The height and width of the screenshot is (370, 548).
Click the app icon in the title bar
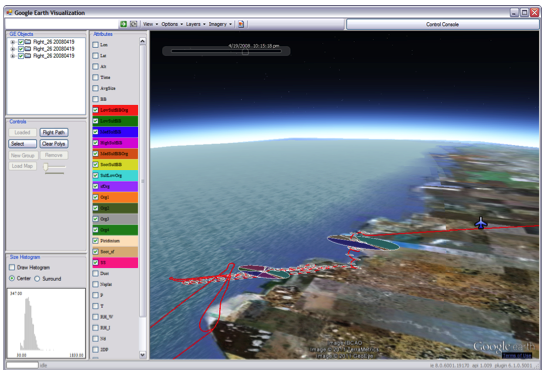coord(9,13)
